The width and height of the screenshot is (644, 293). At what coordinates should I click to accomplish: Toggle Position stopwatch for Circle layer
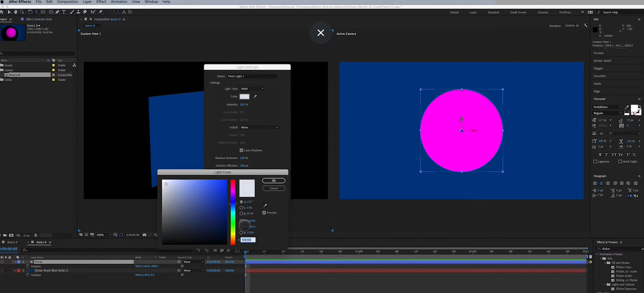(28, 266)
